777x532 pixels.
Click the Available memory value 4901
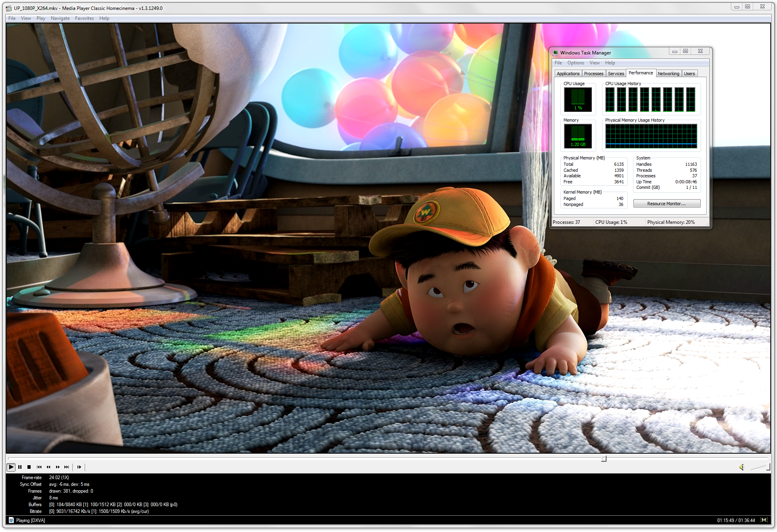pos(619,176)
